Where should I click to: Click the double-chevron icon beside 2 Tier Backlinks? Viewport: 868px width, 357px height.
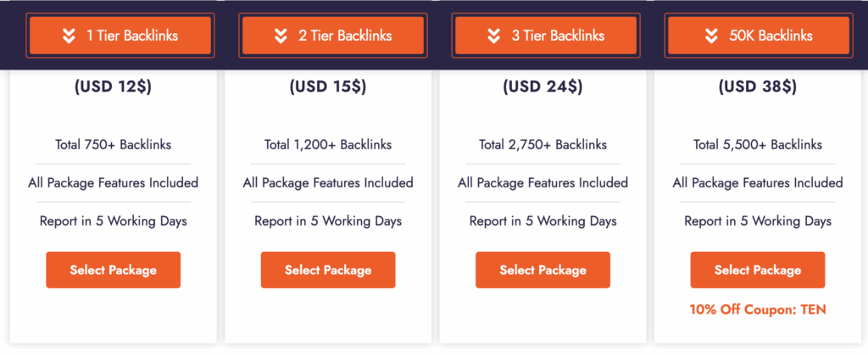281,36
